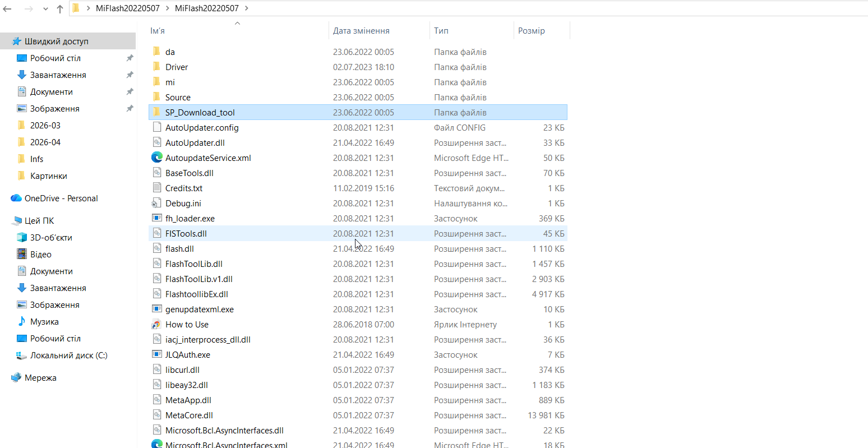The width and height of the screenshot is (868, 448).
Task: Select the Microsoft.Bcl.AsyncInterfaces.dll file name
Action: tap(224, 431)
